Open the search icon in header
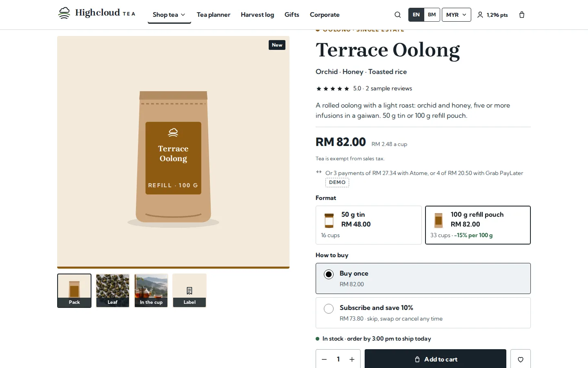 click(397, 15)
